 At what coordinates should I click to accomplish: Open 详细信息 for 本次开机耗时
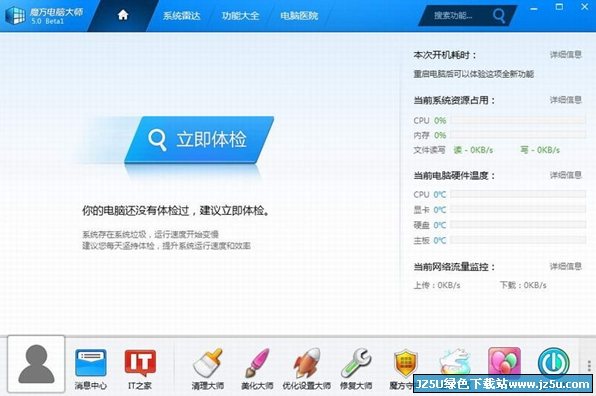[x=566, y=55]
